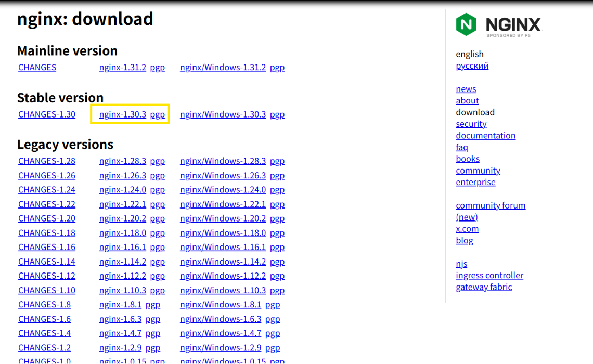Download nginx-1.30.3 stable source
Screen dimensions: 593x364
(x=123, y=114)
